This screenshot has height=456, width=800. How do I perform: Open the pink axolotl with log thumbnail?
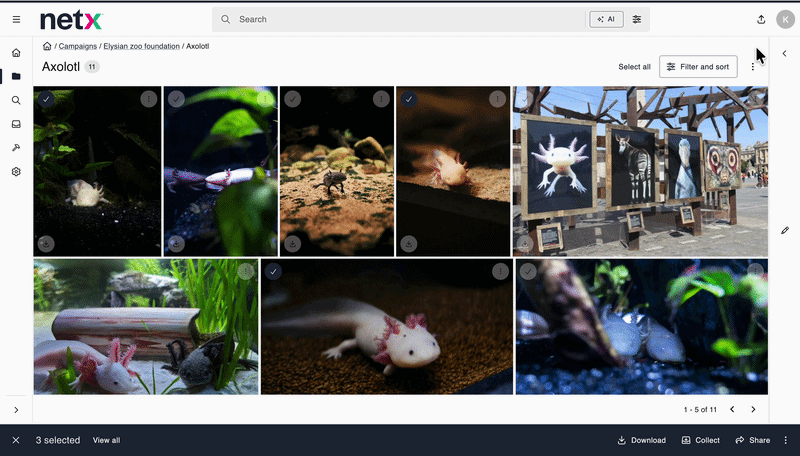click(x=146, y=326)
